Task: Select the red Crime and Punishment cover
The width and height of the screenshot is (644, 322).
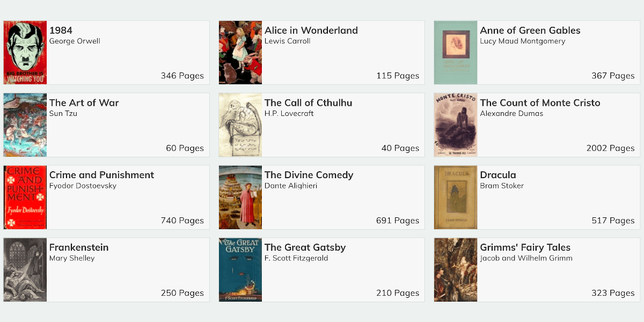Action: tap(25, 197)
